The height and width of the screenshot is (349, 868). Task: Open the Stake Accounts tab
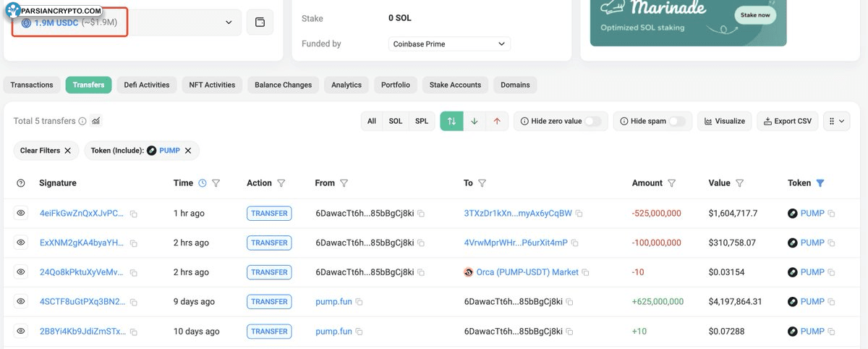click(455, 85)
